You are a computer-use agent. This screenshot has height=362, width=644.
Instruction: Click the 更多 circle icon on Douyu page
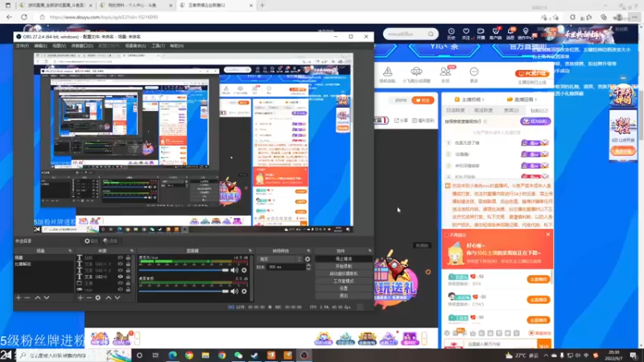pos(474,72)
